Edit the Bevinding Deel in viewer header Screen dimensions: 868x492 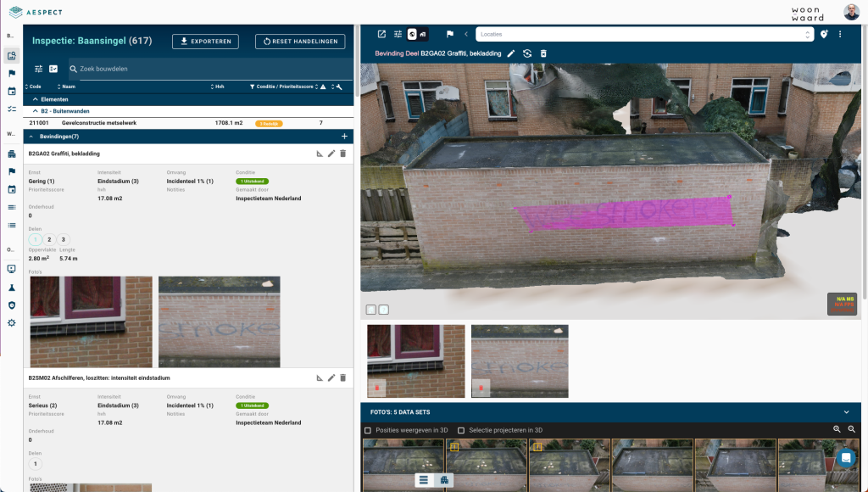click(511, 53)
